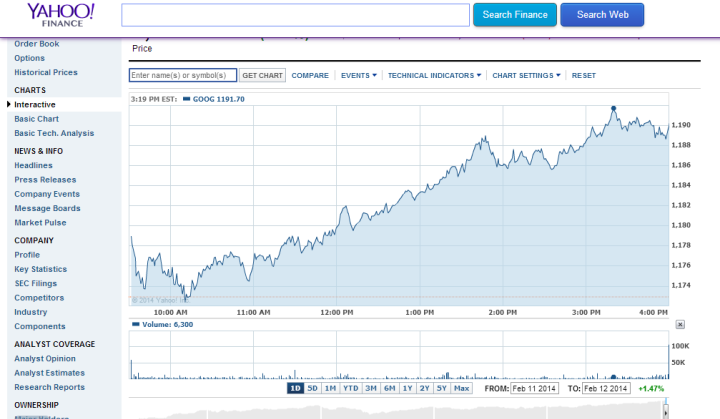Open Industry link
Image resolution: width=720 pixels, height=419 pixels.
pyautogui.click(x=31, y=312)
